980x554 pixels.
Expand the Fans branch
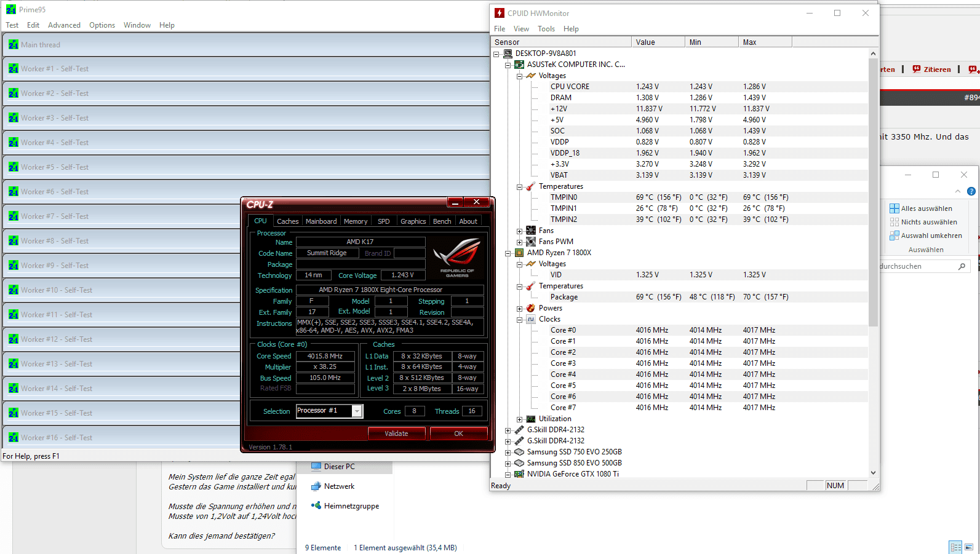coord(520,231)
